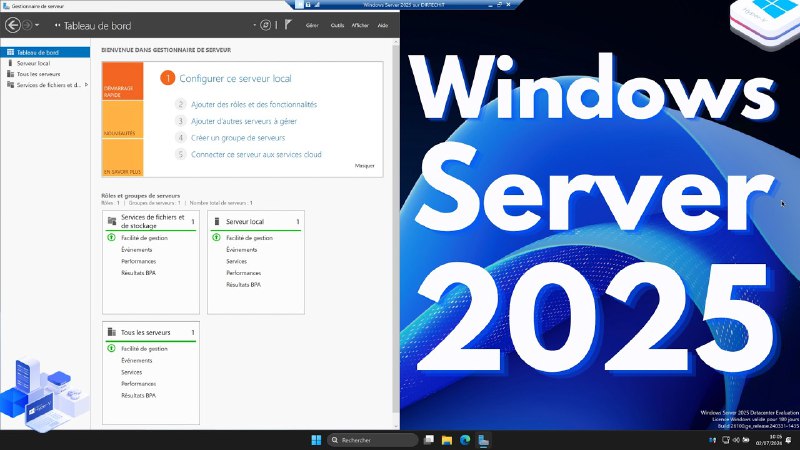The width and height of the screenshot is (800, 450).
Task: Expand the Services de fichiers sidebar arrow
Action: click(86, 85)
